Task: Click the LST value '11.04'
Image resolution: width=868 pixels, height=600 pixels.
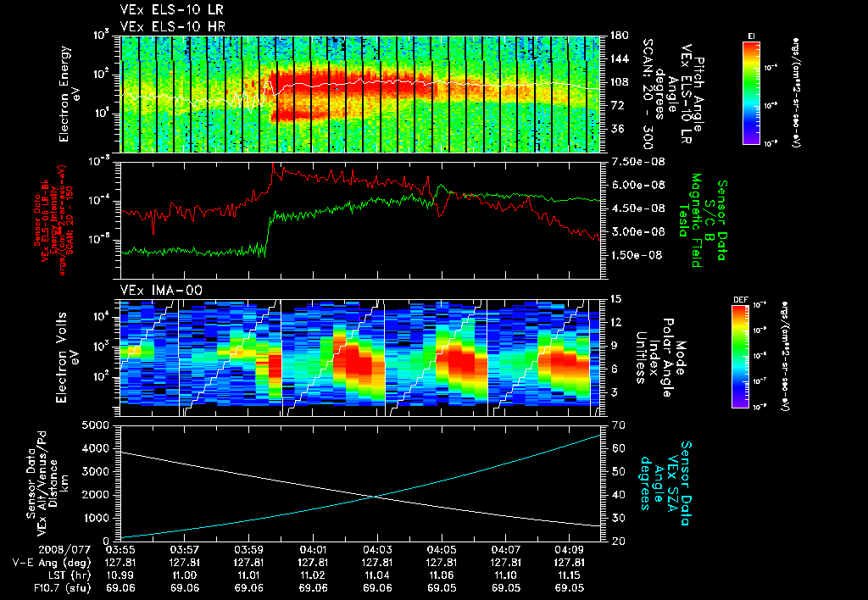Action: point(377,575)
